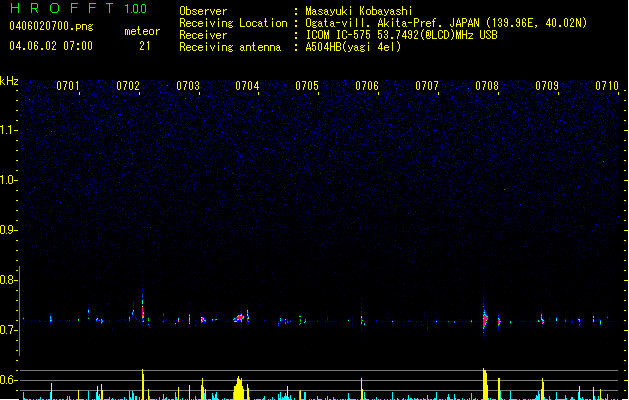
Task: Click the 0.9 kHz axis label
Action: [x=8, y=230]
